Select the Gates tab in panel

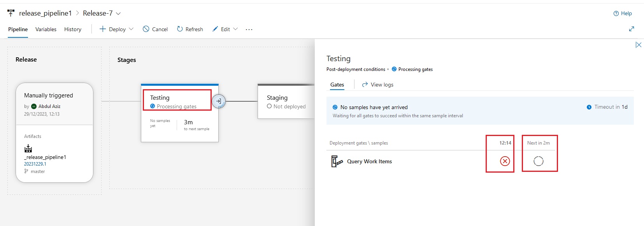coord(337,85)
